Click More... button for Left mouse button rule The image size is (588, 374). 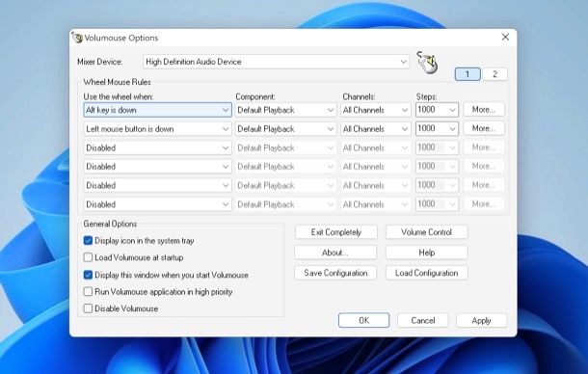coord(484,128)
